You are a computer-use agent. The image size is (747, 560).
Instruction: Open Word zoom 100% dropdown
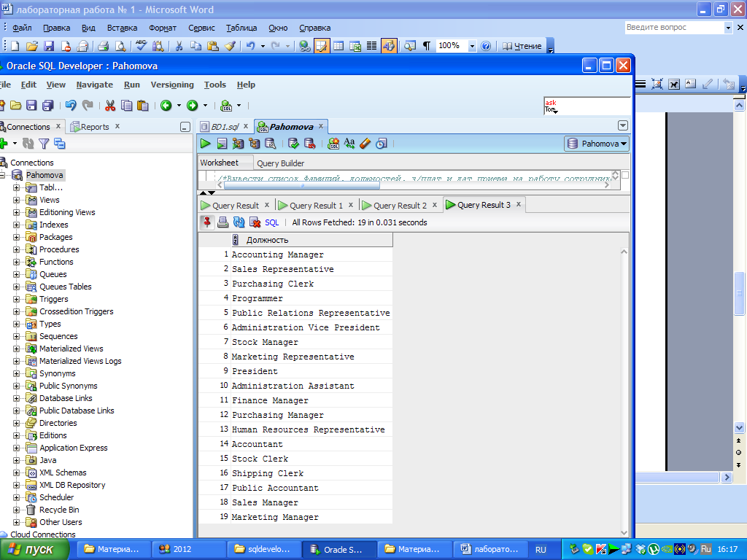(472, 46)
